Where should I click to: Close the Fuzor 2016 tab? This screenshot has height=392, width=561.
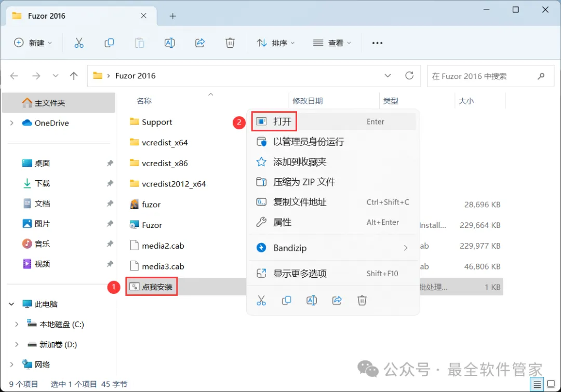coord(143,16)
